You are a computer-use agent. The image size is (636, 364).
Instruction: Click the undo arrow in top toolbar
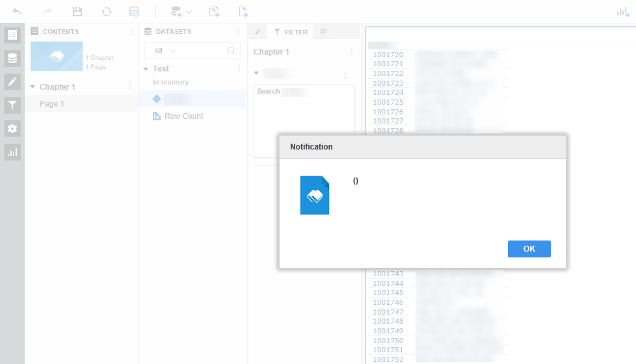18,11
